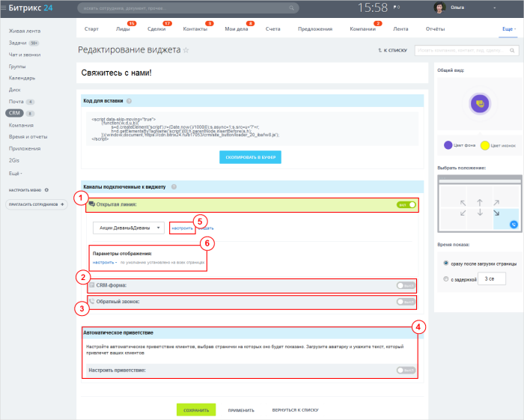Select bottom-right widget position arrow
The height and width of the screenshot is (420, 524).
tap(496, 213)
